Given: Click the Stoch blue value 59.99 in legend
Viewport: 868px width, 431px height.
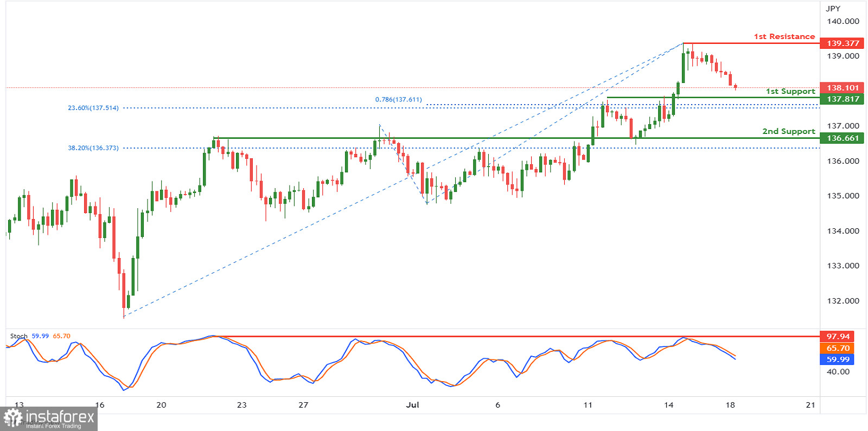Looking at the screenshot, I should click(40, 336).
